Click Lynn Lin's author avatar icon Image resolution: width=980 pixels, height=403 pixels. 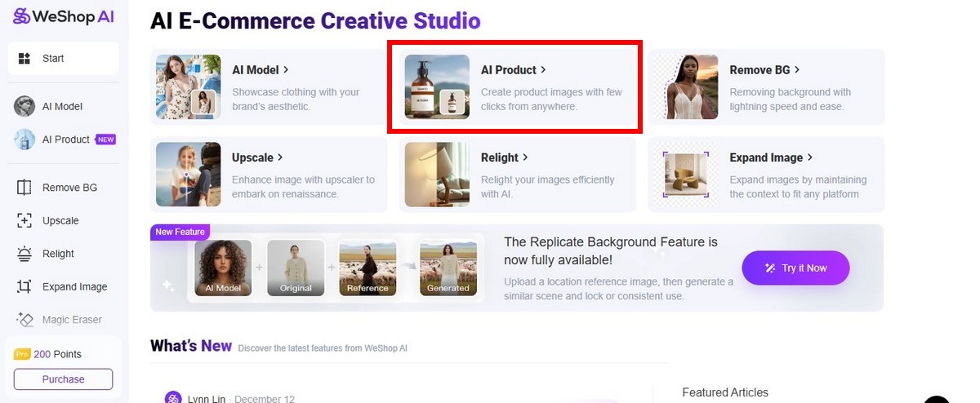point(172,398)
